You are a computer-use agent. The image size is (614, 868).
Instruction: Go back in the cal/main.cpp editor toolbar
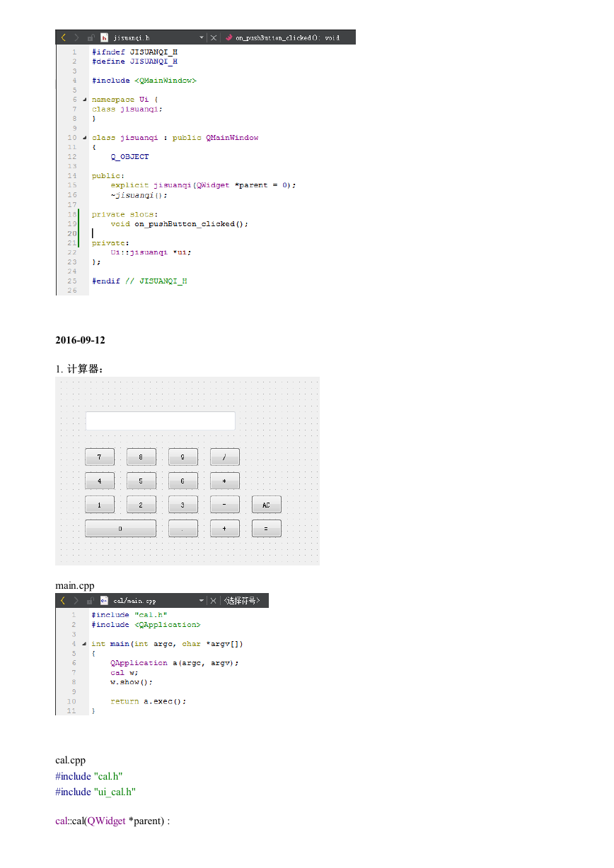click(63, 601)
